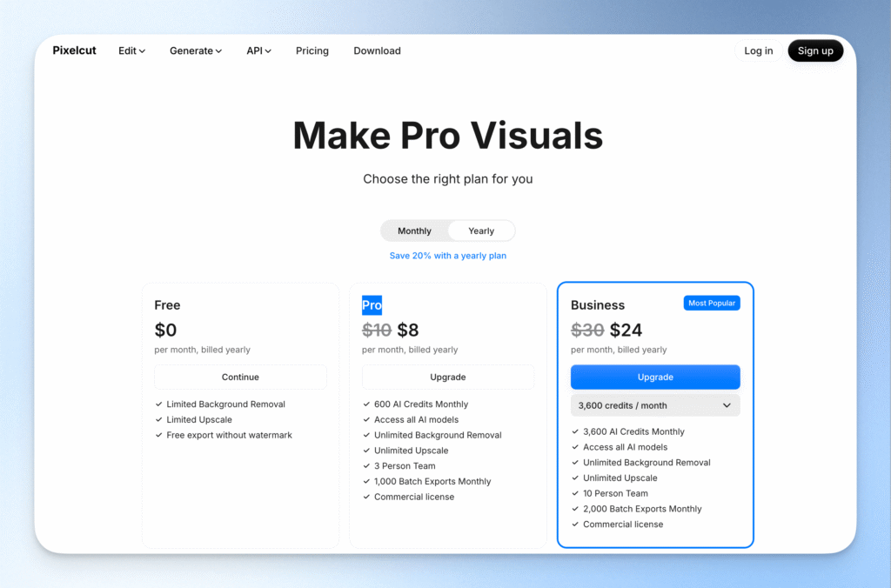Open the API dropdown

258,50
